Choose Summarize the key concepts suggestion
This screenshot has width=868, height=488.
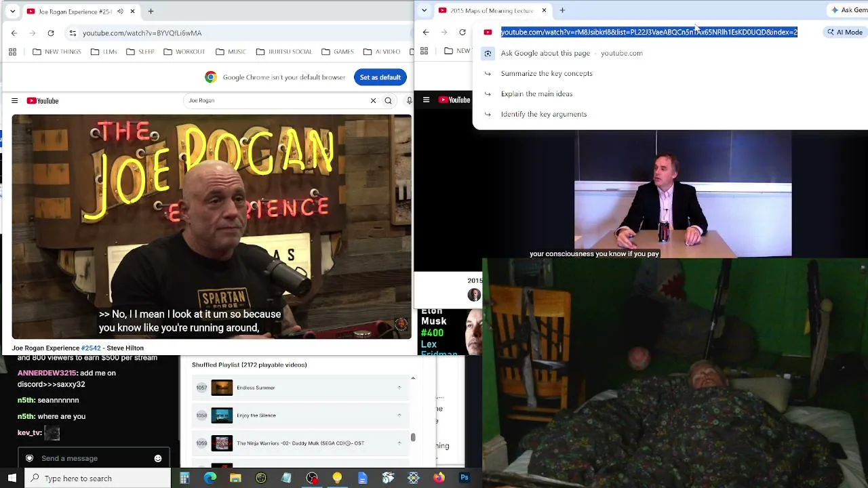pyautogui.click(x=547, y=73)
